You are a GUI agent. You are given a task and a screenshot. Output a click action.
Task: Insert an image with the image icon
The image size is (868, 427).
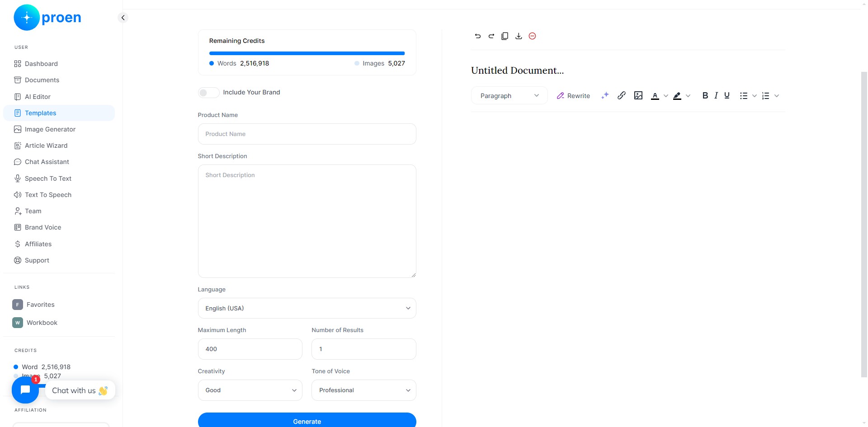(638, 95)
